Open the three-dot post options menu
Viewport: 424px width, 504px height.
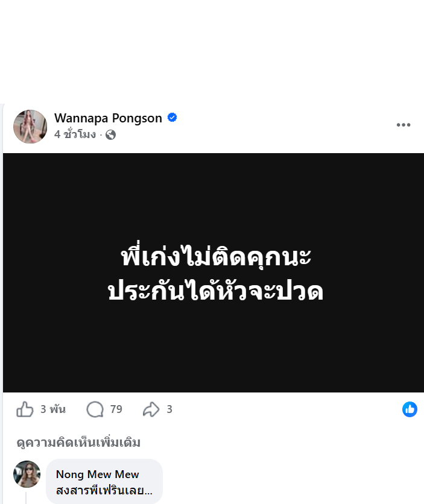coord(403,125)
